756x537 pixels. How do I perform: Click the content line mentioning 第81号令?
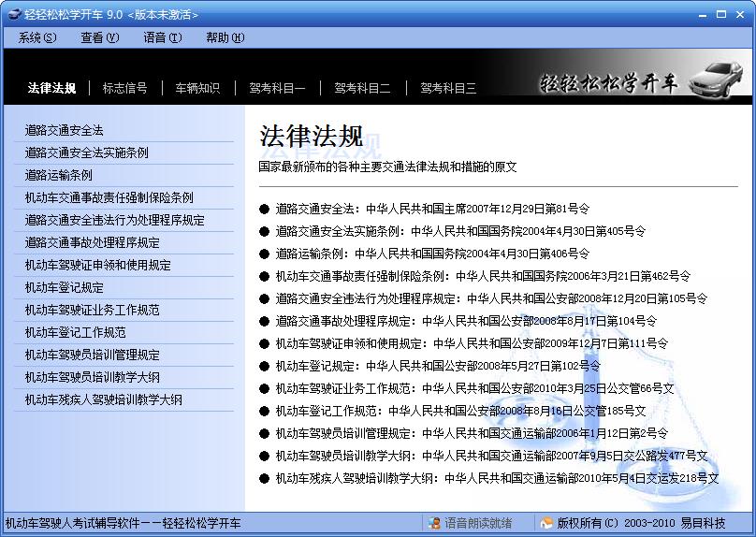432,209
